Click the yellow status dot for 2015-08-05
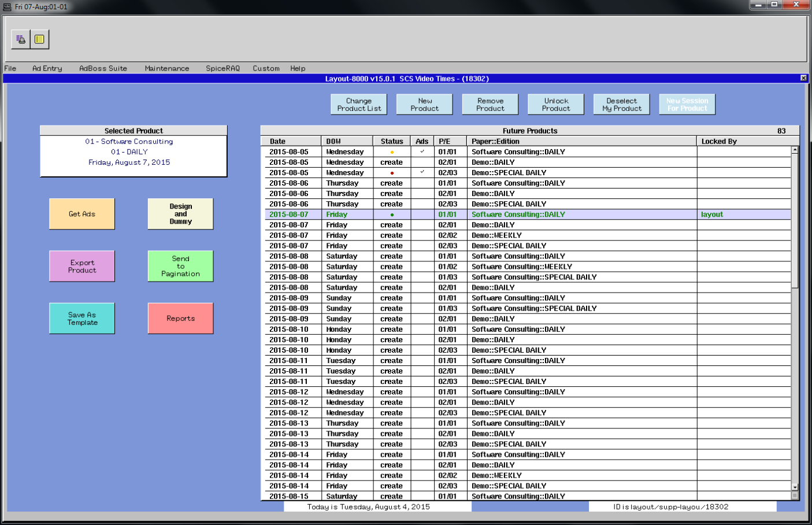The image size is (812, 525). [x=392, y=152]
